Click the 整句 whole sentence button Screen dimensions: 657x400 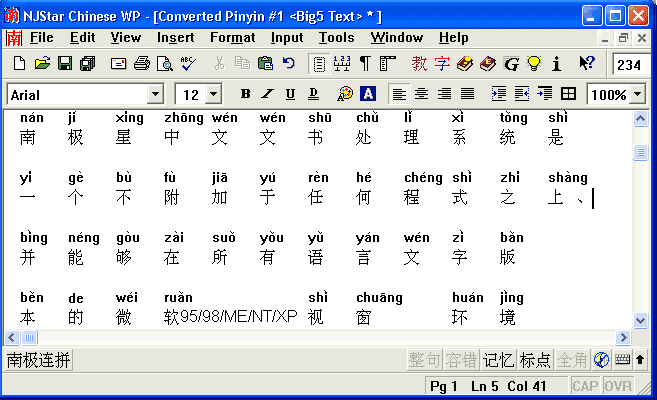pos(425,360)
